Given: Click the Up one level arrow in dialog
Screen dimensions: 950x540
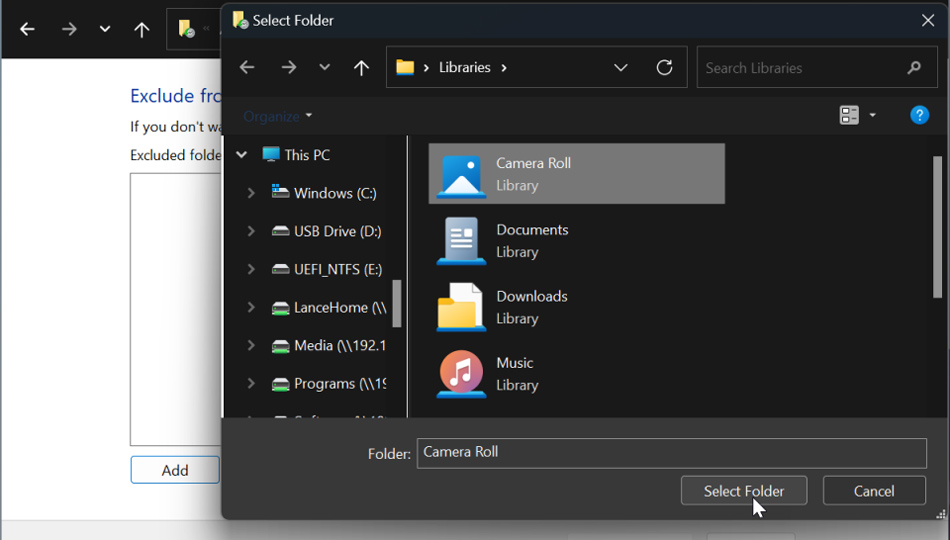Looking at the screenshot, I should [x=361, y=68].
